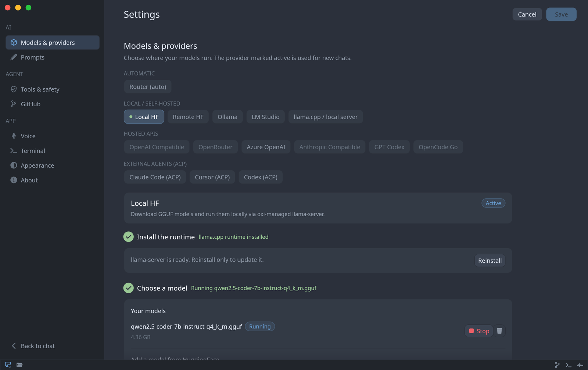Select the Local HF provider chip

[144, 117]
